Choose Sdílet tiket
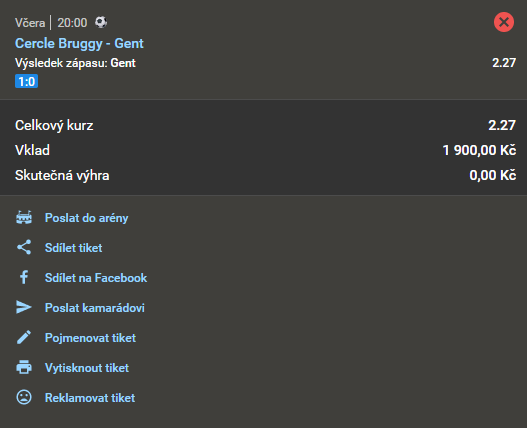Image resolution: width=527 pixels, height=428 pixels. tap(73, 248)
